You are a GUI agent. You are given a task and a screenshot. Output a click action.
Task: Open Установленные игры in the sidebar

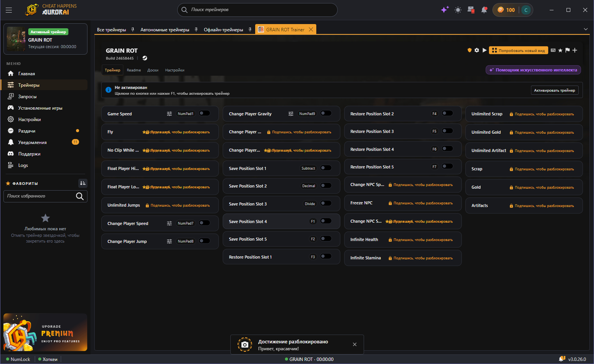point(45,108)
